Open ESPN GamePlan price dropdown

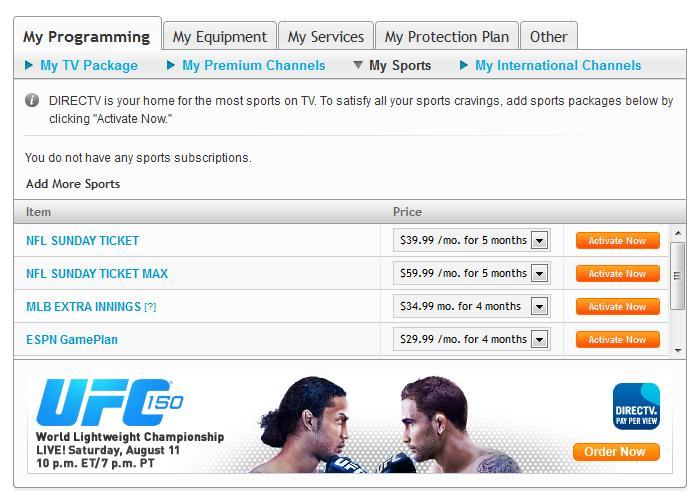[x=539, y=339]
